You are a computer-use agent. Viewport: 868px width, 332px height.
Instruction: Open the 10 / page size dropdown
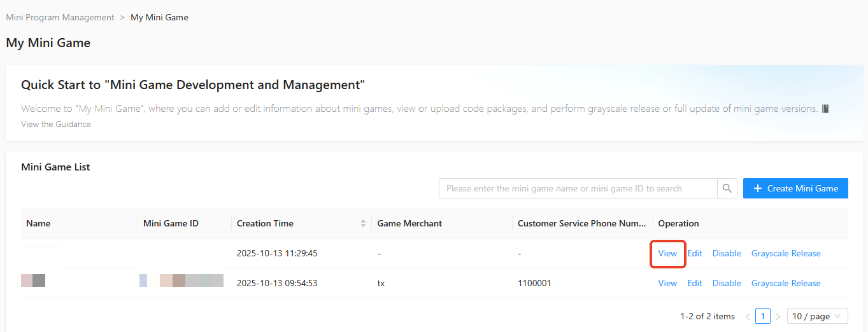[x=817, y=316]
